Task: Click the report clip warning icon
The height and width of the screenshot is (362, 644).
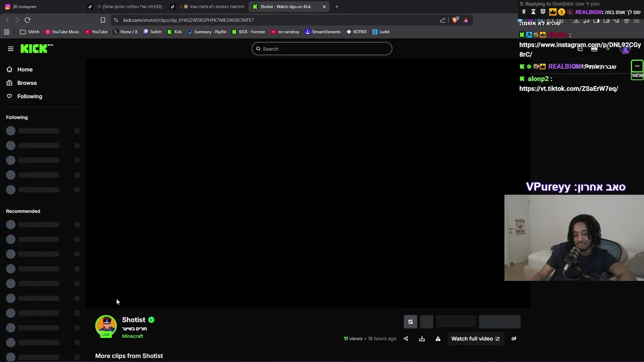Action: pos(438,339)
